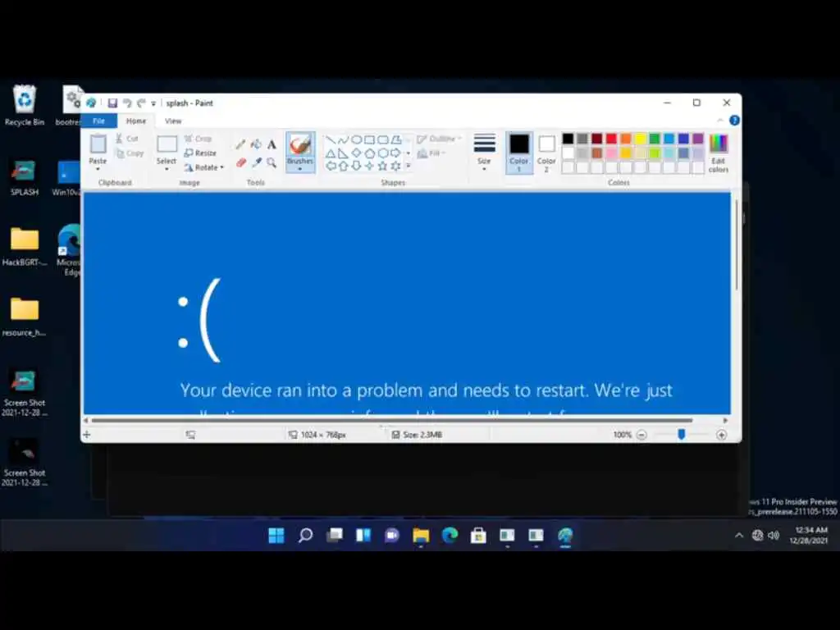The width and height of the screenshot is (840, 630).
Task: Switch to the View tab
Action: click(x=173, y=121)
